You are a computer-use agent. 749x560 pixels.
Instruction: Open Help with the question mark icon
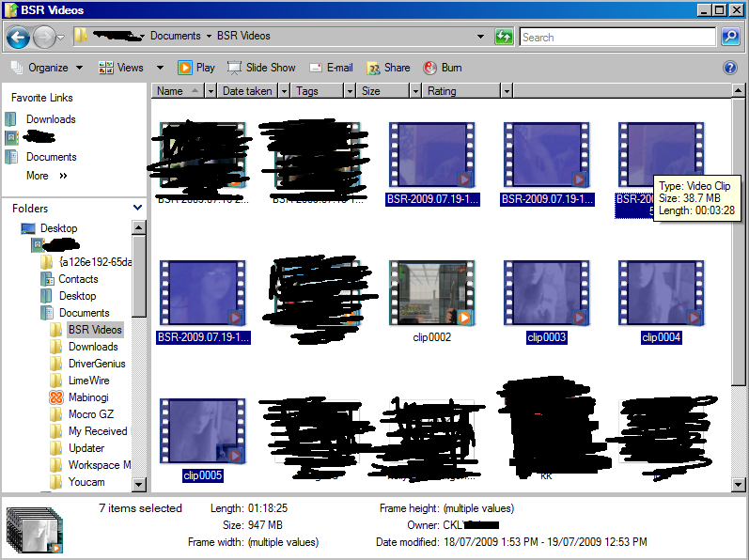730,68
